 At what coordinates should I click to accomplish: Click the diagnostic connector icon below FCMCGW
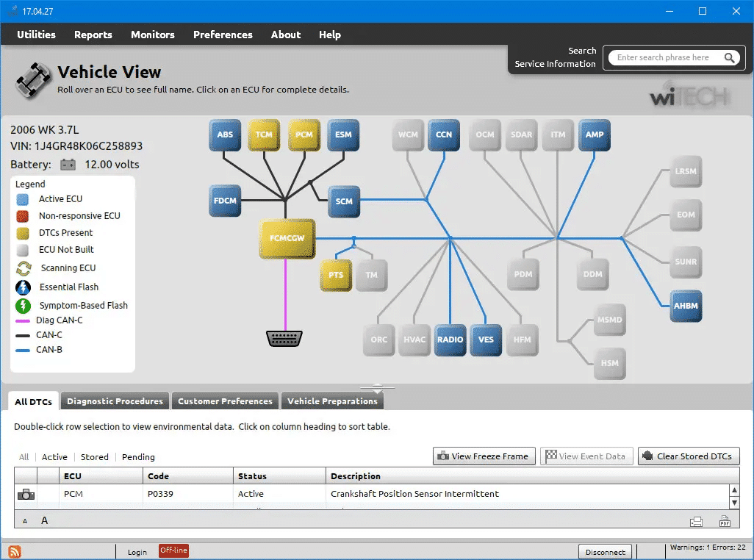[x=284, y=337]
